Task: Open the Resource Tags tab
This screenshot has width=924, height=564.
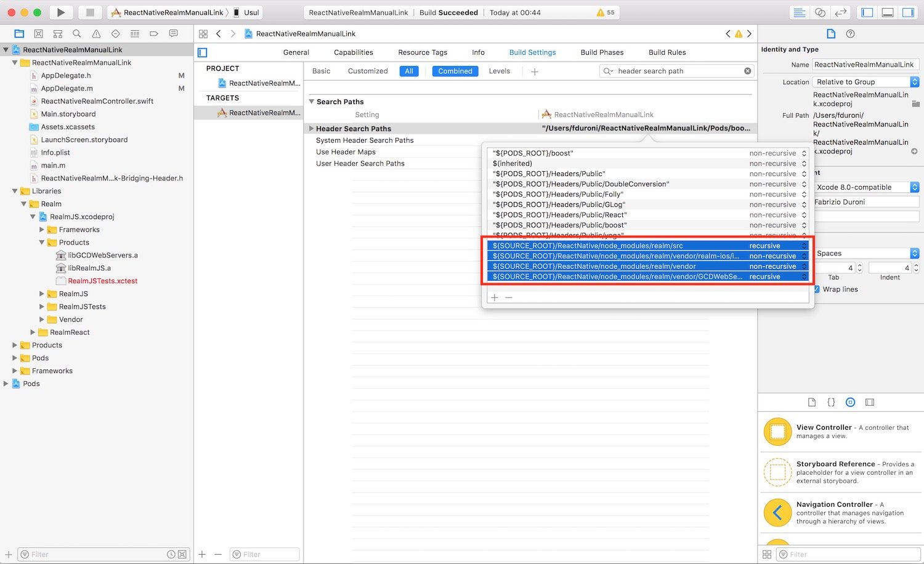Action: (x=423, y=52)
